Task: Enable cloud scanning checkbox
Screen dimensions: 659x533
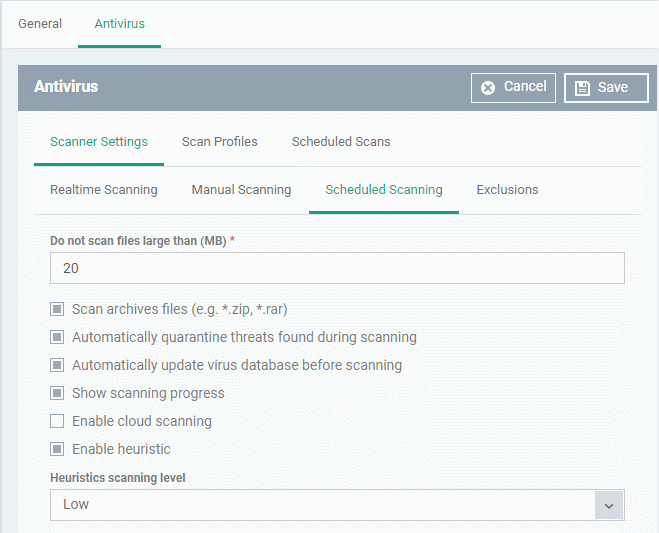Action: click(x=57, y=421)
